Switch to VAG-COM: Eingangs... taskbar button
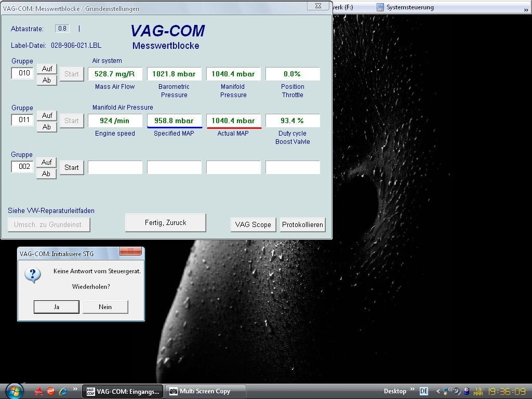Image resolution: width=532 pixels, height=399 pixels. click(123, 391)
